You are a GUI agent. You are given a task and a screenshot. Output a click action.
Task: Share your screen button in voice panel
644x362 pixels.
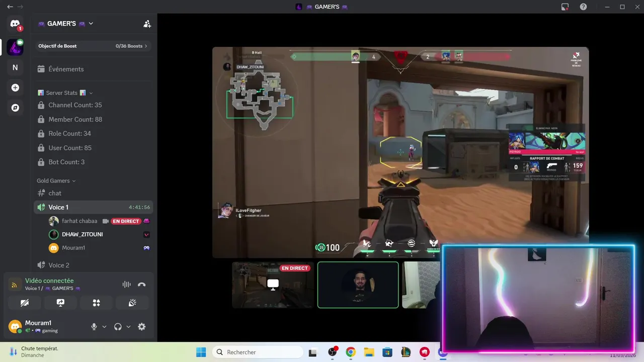click(x=60, y=303)
